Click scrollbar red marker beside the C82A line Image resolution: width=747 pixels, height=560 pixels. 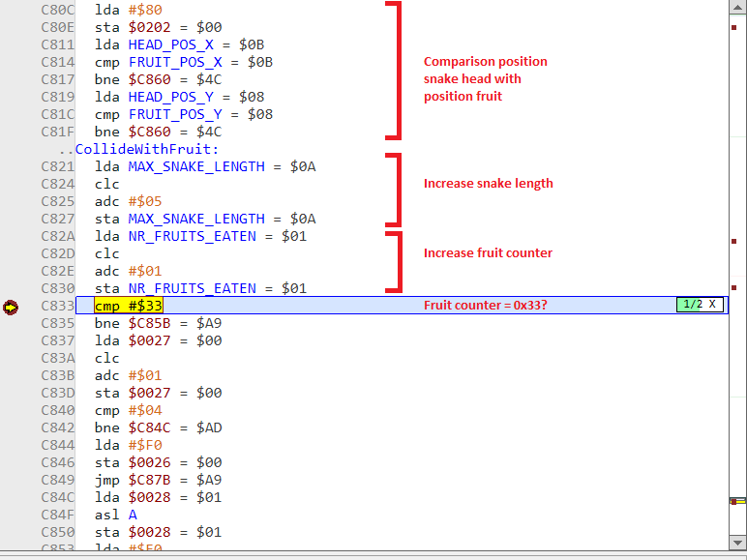pyautogui.click(x=734, y=241)
